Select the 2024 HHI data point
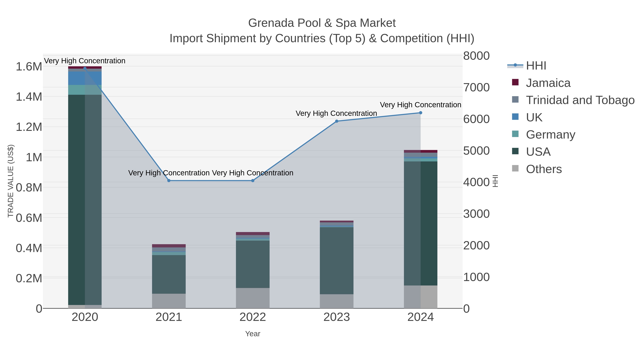The height and width of the screenshot is (362, 644). pos(421,113)
